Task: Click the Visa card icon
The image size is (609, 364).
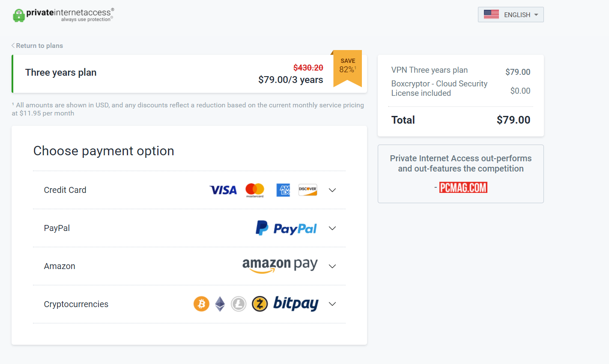Action: (x=223, y=190)
